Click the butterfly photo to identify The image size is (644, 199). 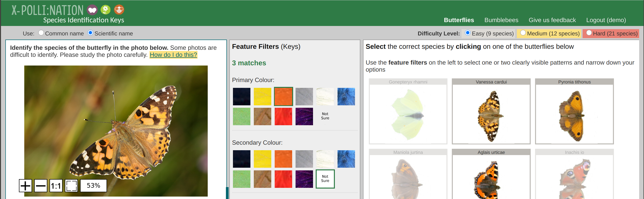(116, 131)
